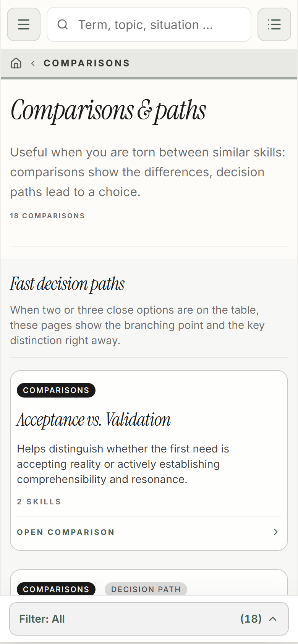
Task: Click the breadcrumb back chevron
Action: pyautogui.click(x=33, y=63)
